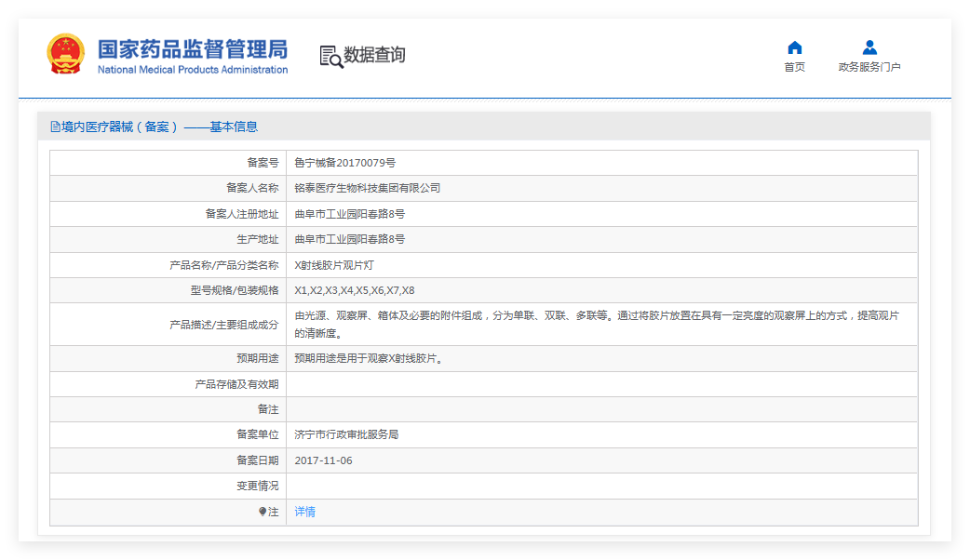Click the bulb icon beside 注
Image resolution: width=970 pixels, height=560 pixels.
(x=263, y=512)
